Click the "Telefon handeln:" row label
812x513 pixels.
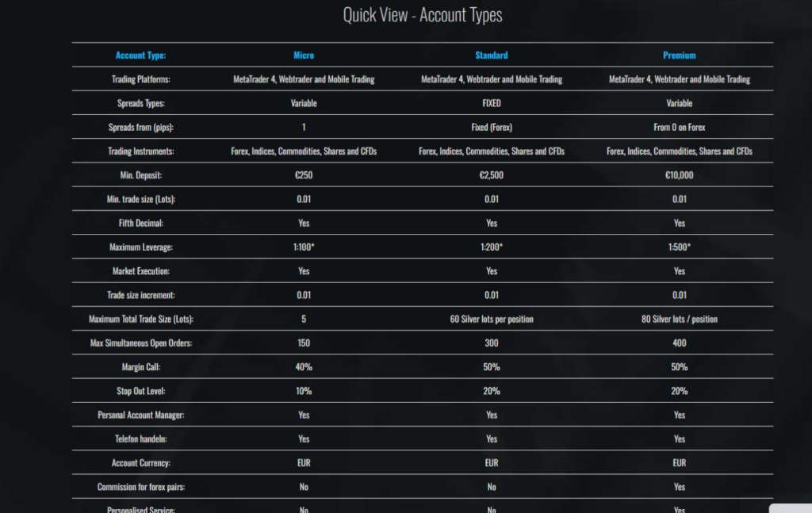click(141, 439)
